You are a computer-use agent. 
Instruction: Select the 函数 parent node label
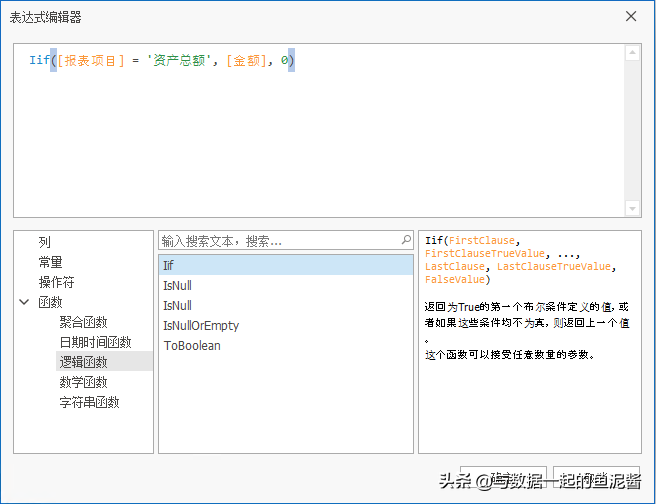tap(50, 302)
